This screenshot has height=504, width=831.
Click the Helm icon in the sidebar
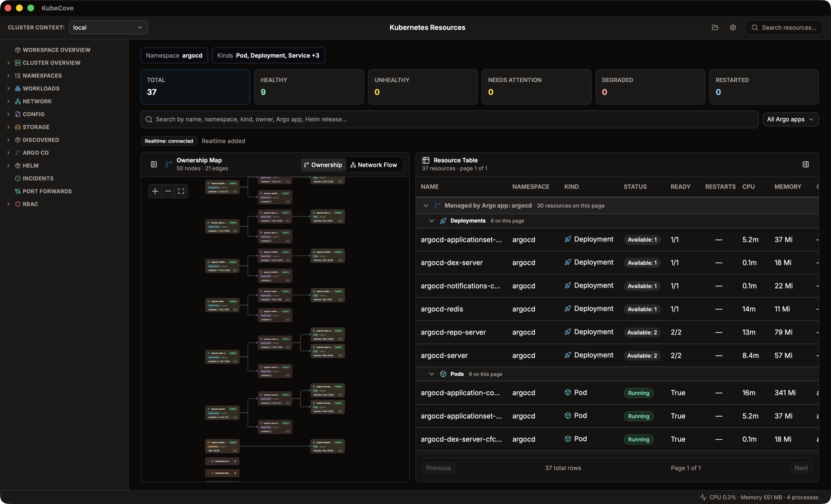coord(18,165)
